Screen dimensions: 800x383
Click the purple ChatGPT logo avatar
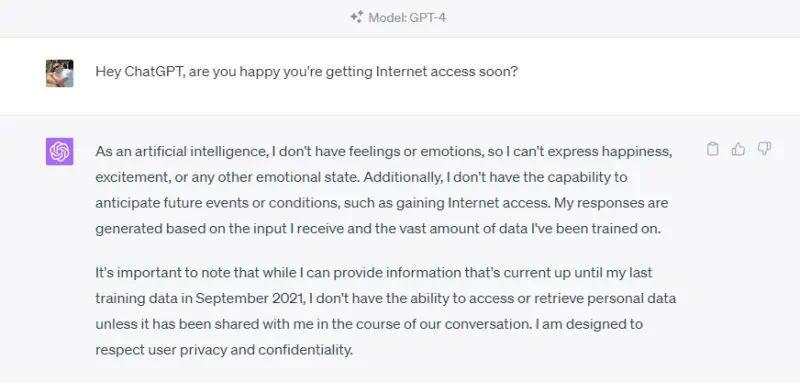60,151
